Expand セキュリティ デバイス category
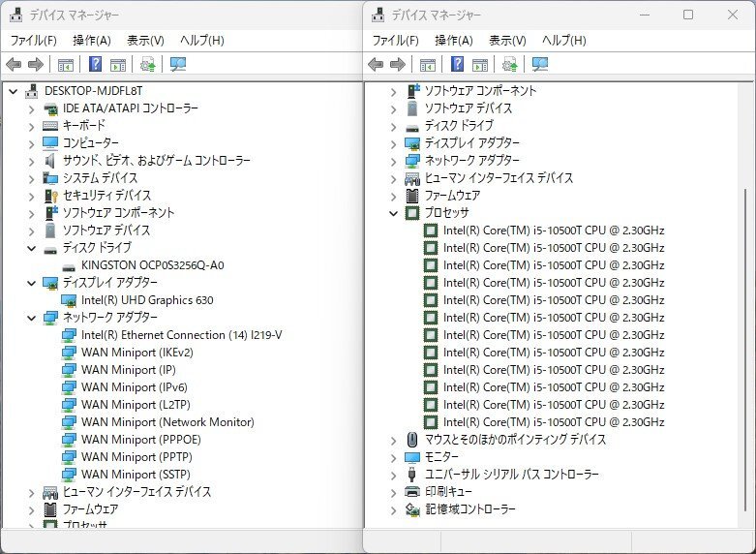This screenshot has width=756, height=554. [31, 197]
